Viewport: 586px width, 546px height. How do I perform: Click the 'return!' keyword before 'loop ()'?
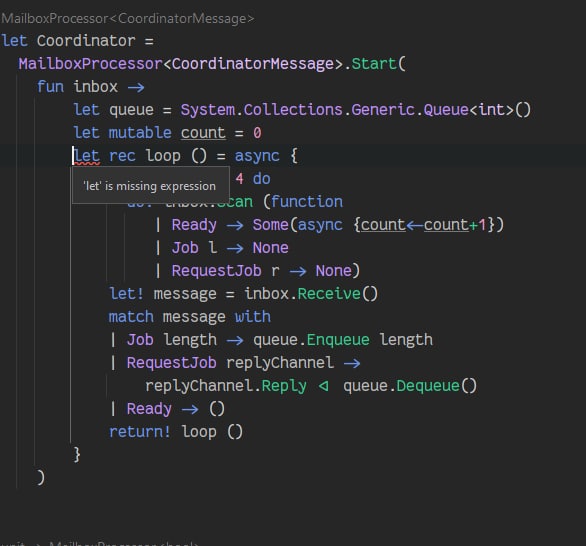pos(140,432)
